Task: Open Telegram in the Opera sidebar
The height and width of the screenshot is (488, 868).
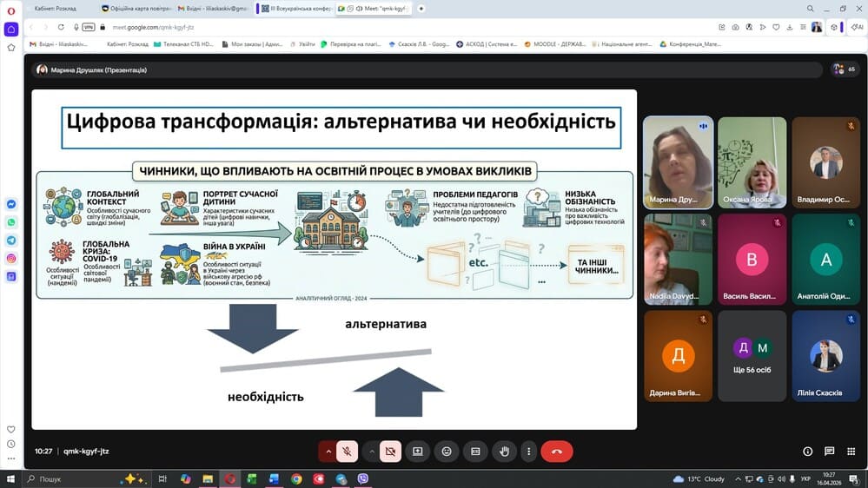Action: point(11,240)
